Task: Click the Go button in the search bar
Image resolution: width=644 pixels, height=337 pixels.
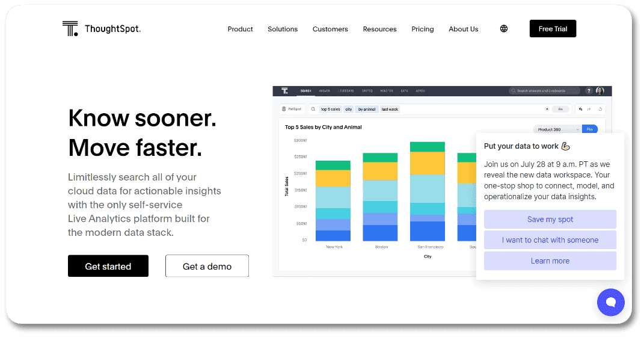Action: click(560, 110)
